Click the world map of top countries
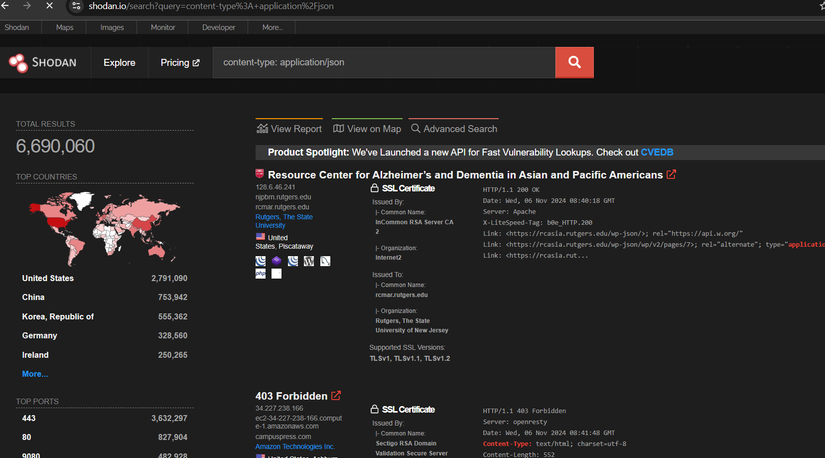The image size is (825, 458). tap(104, 227)
